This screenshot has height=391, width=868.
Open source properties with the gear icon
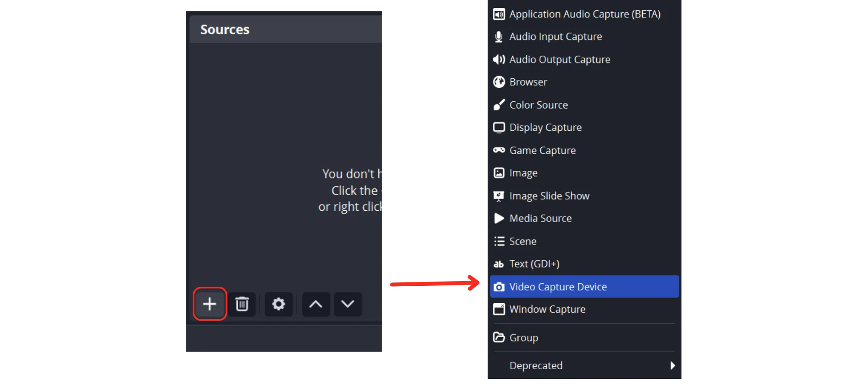[279, 304]
